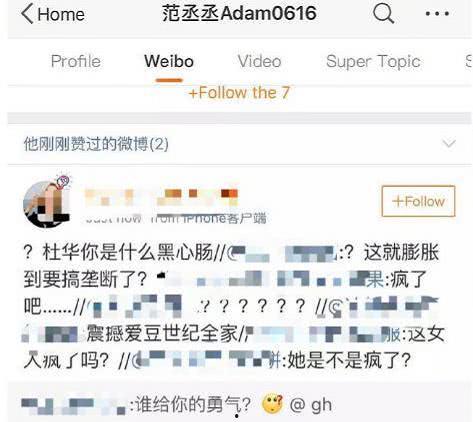Tap the thinking face emoji in comment
This screenshot has height=422, width=473.
point(273,404)
